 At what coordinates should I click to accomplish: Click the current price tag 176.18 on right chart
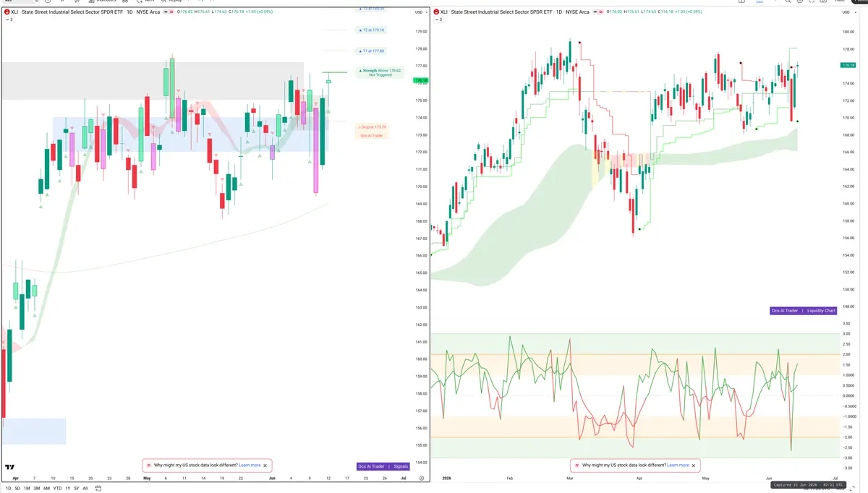849,65
